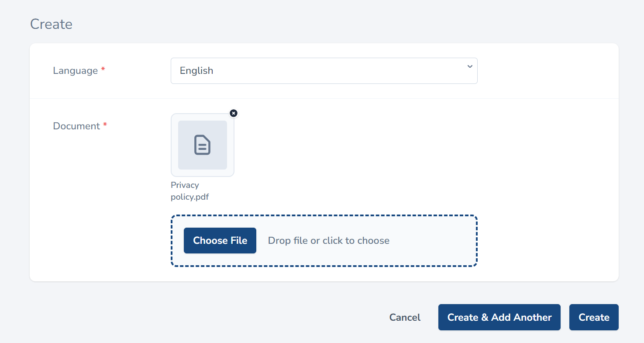Open the Language select showing English
The image size is (644, 343).
coord(324,71)
